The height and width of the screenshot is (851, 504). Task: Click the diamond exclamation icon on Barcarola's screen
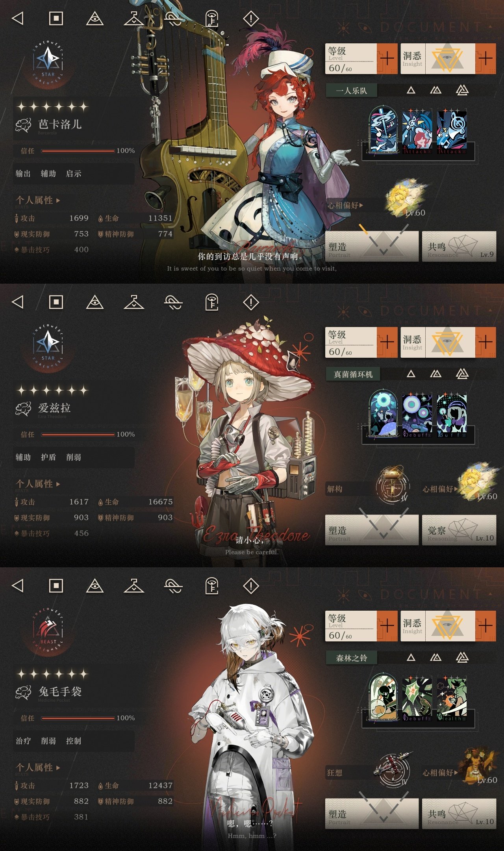click(x=251, y=19)
